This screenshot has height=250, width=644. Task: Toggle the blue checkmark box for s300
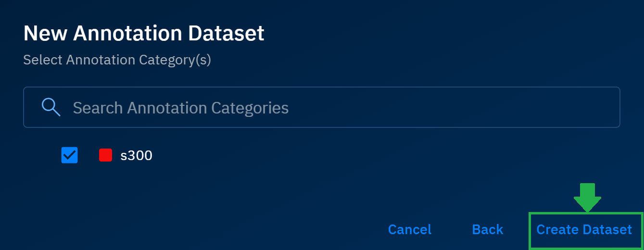[70, 155]
